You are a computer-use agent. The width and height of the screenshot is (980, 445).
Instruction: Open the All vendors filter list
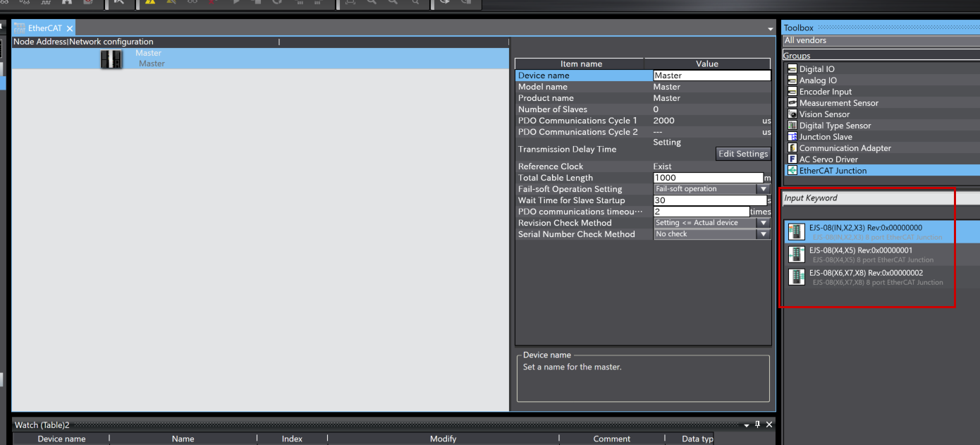tap(880, 41)
